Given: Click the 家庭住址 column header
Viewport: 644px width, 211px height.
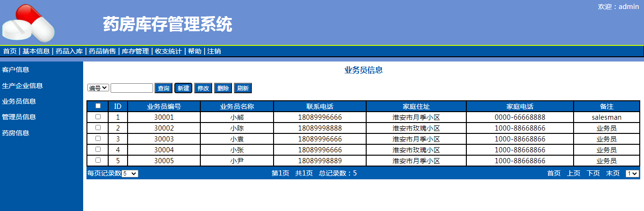Looking at the screenshot, I should click(416, 106).
